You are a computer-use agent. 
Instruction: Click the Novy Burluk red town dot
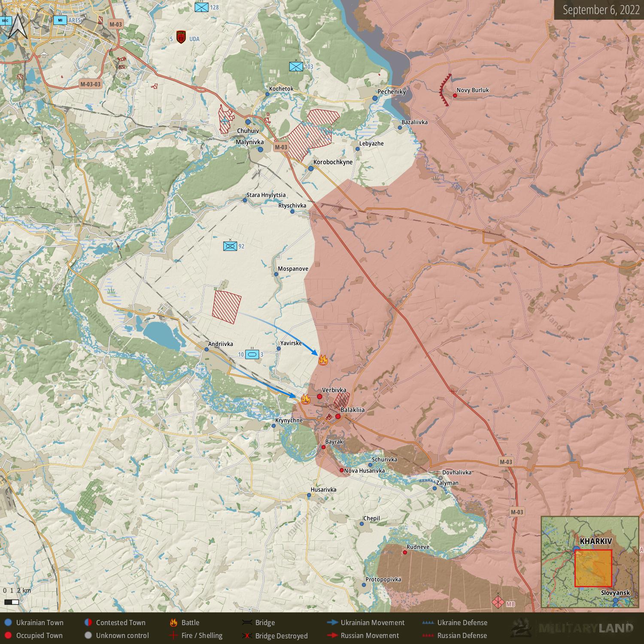point(455,95)
